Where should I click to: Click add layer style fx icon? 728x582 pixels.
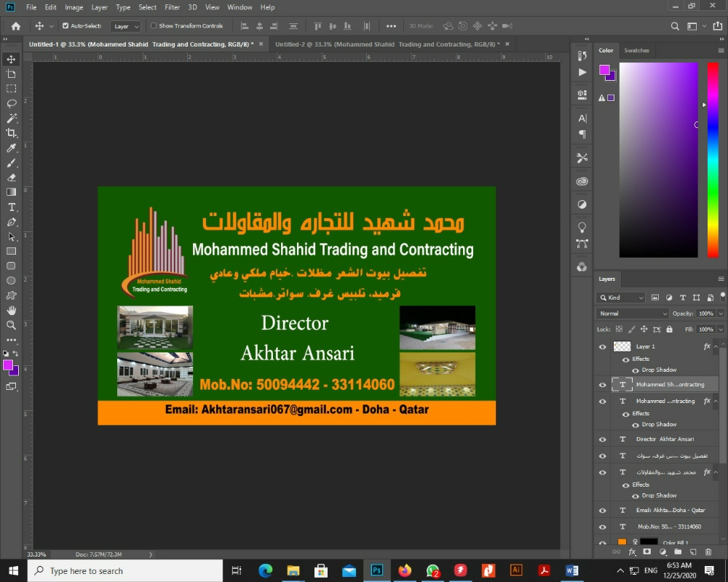[x=632, y=552]
